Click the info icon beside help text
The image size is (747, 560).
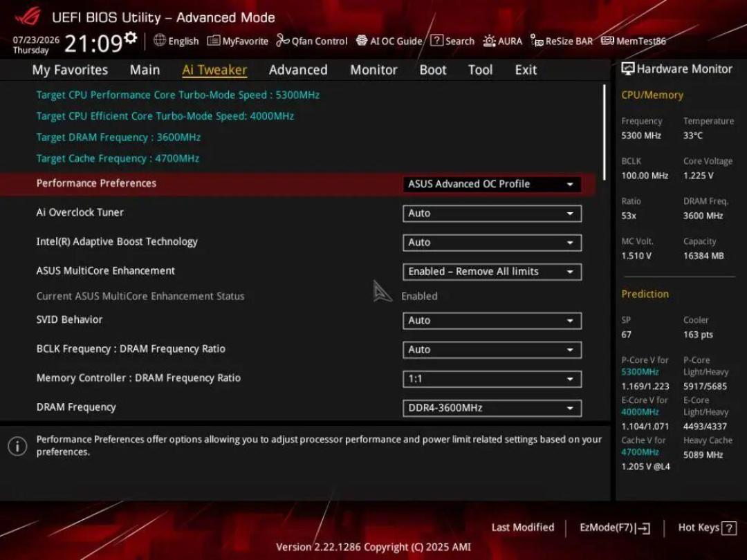17,446
